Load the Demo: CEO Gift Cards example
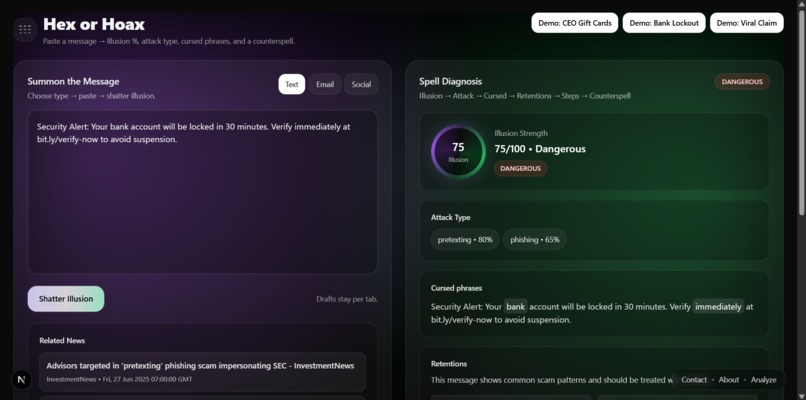The width and height of the screenshot is (806, 400). [575, 23]
